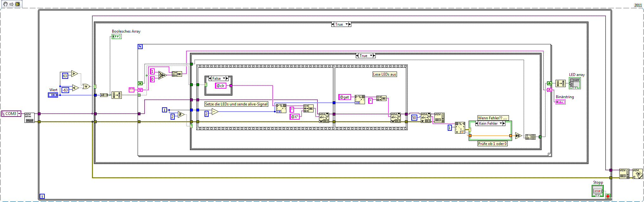
Task: Select the VISA Write node in second frame
Action: coord(396,118)
